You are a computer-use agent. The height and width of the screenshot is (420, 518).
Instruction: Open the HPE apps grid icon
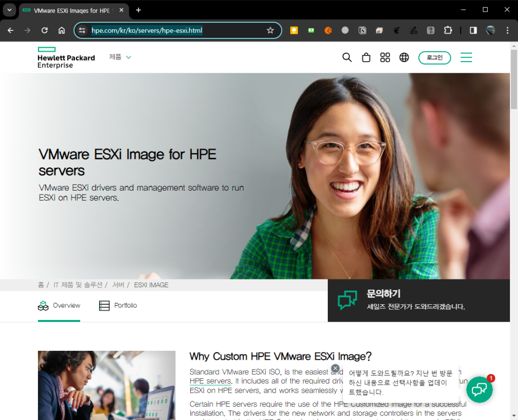click(385, 58)
